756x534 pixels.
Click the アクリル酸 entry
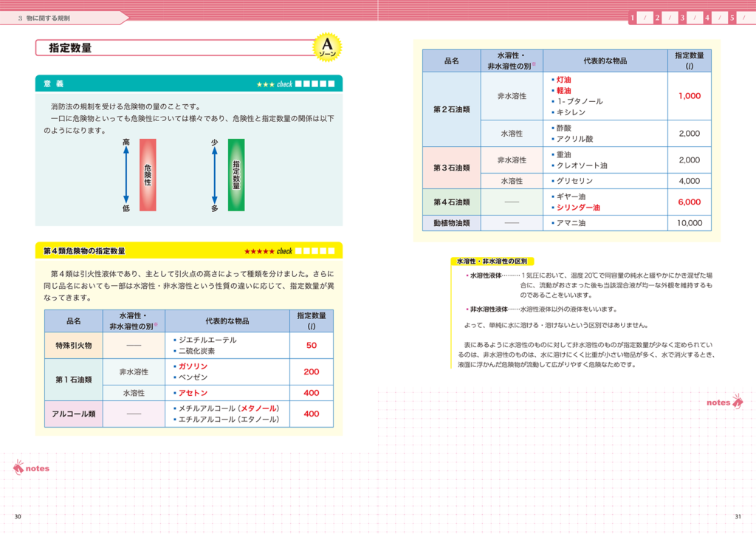pyautogui.click(x=574, y=139)
